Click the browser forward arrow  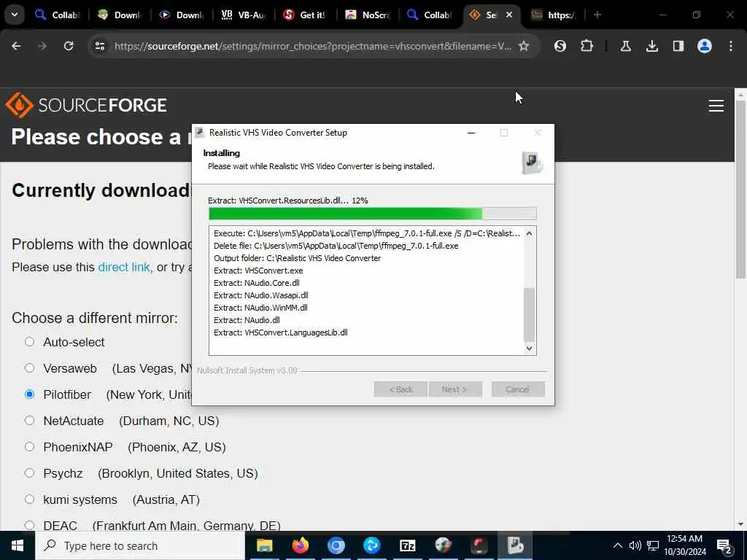(42, 46)
